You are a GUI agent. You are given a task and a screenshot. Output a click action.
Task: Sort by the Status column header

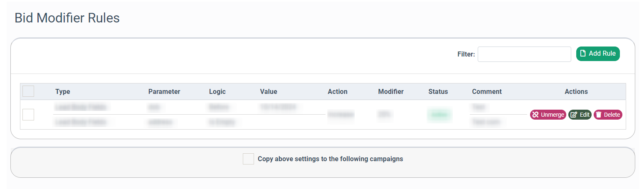438,91
